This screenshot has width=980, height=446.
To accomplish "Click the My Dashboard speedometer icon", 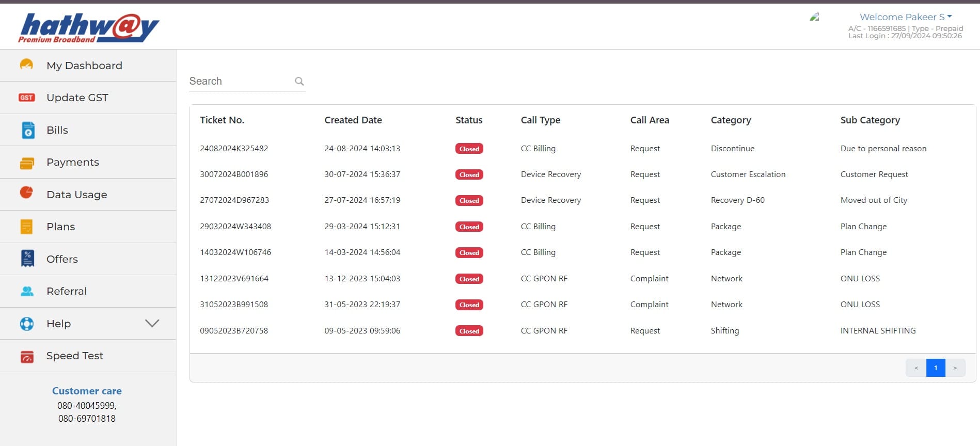I will click(x=26, y=65).
